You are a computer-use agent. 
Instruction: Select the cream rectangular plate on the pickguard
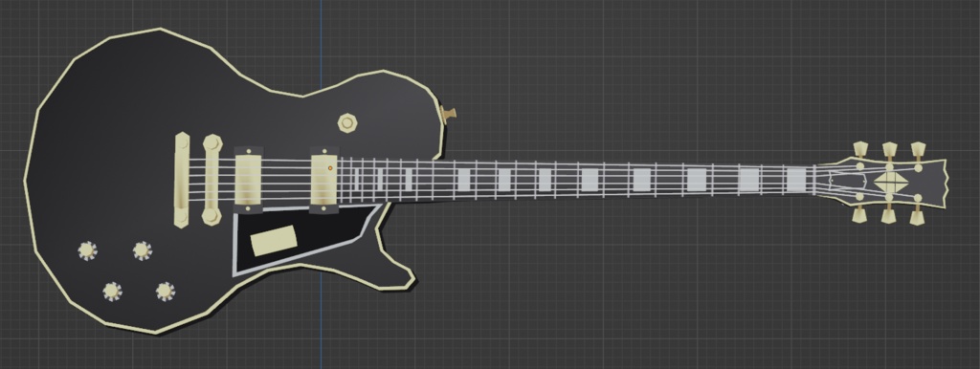point(274,240)
